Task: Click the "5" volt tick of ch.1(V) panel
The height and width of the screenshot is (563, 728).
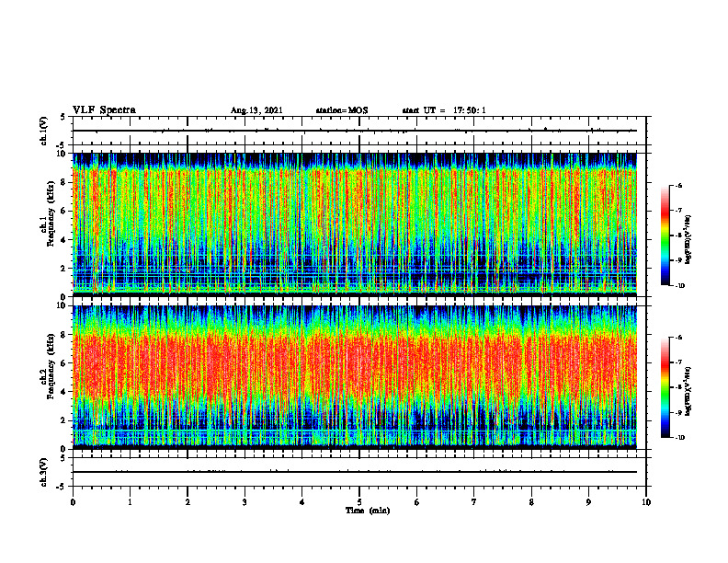Action: [63, 117]
